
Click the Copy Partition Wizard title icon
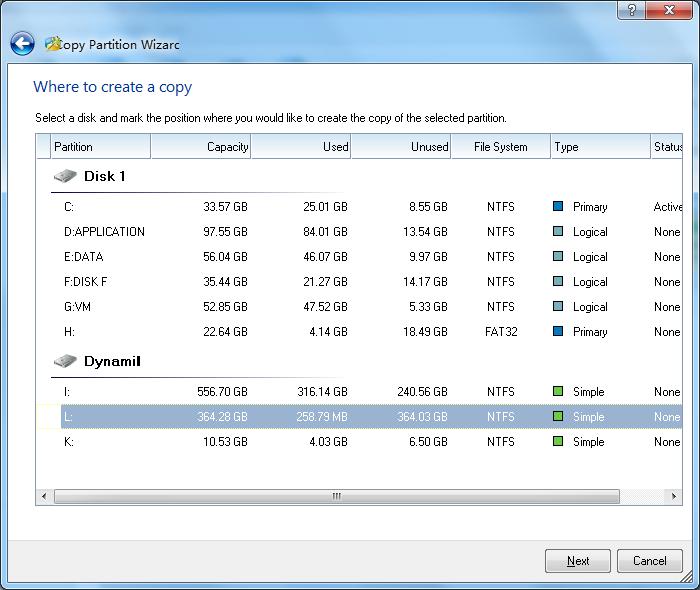pos(53,43)
